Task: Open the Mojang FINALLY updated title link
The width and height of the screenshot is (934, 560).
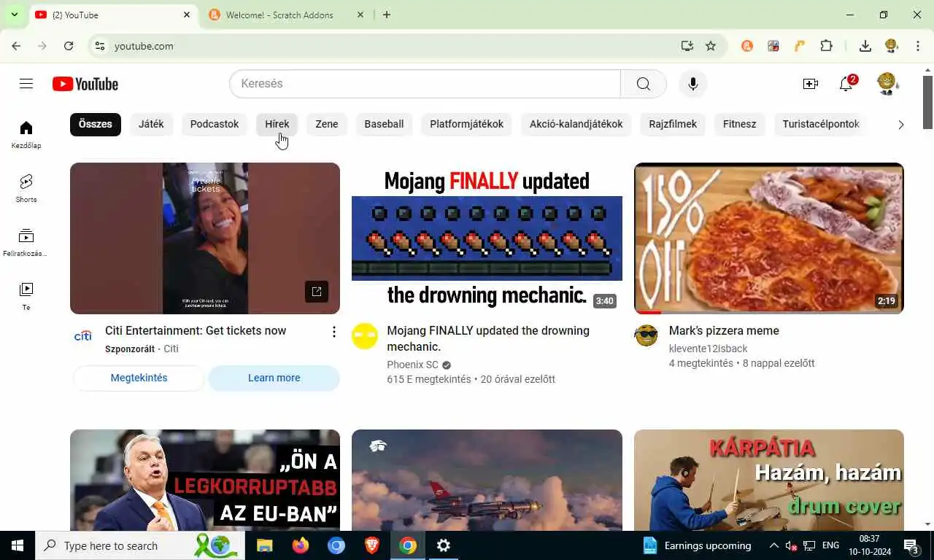Action: [488, 338]
